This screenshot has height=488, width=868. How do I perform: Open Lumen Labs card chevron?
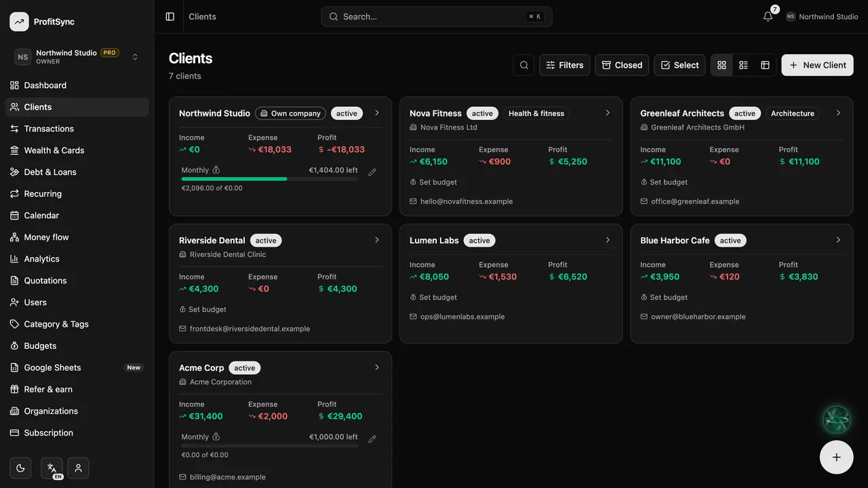tap(608, 240)
